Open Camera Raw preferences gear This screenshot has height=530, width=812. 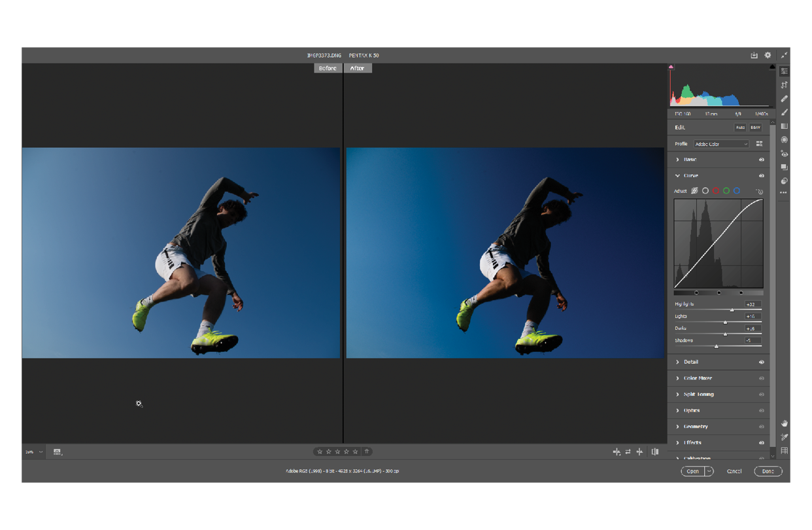768,56
